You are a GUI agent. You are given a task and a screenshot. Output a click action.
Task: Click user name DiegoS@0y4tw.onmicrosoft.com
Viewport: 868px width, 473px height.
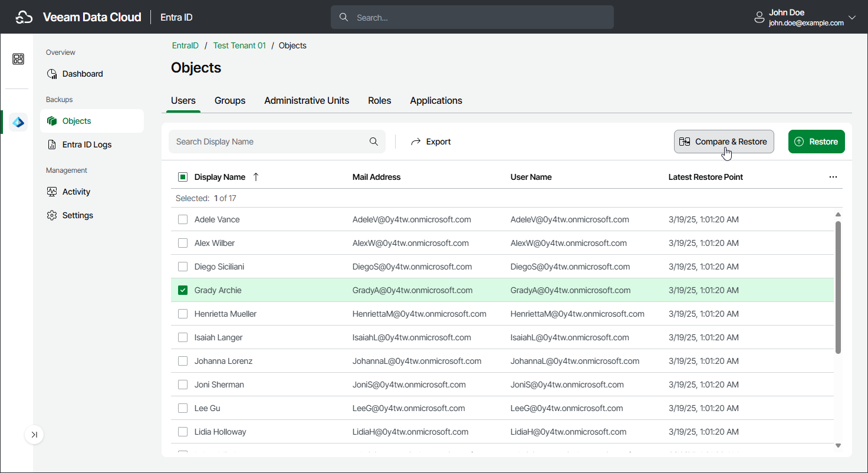tap(570, 267)
